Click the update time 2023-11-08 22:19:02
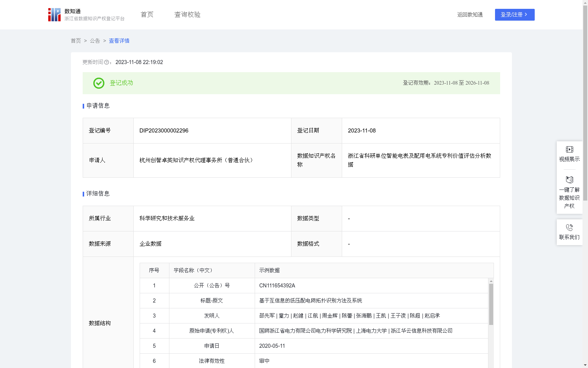The width and height of the screenshot is (588, 368). point(139,63)
